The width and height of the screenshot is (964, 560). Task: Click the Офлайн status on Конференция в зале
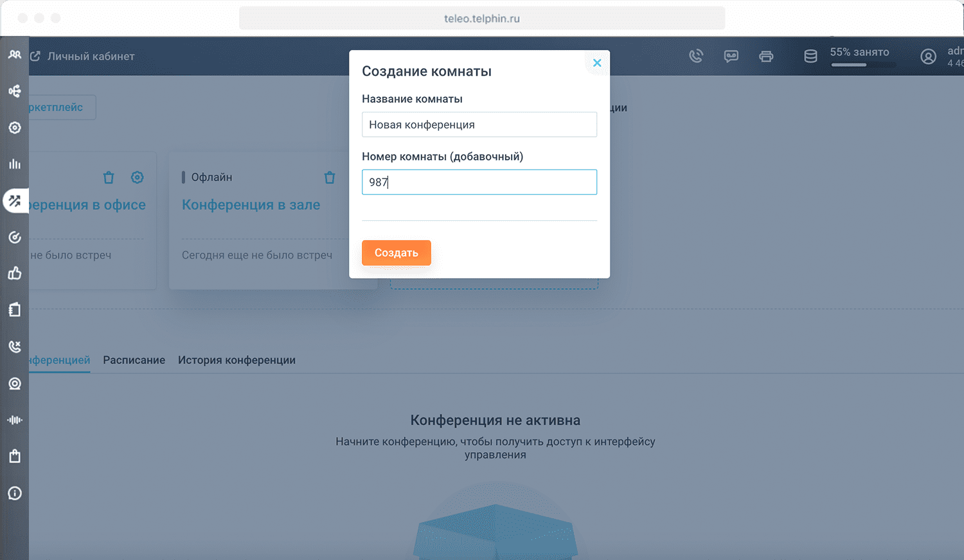point(211,177)
